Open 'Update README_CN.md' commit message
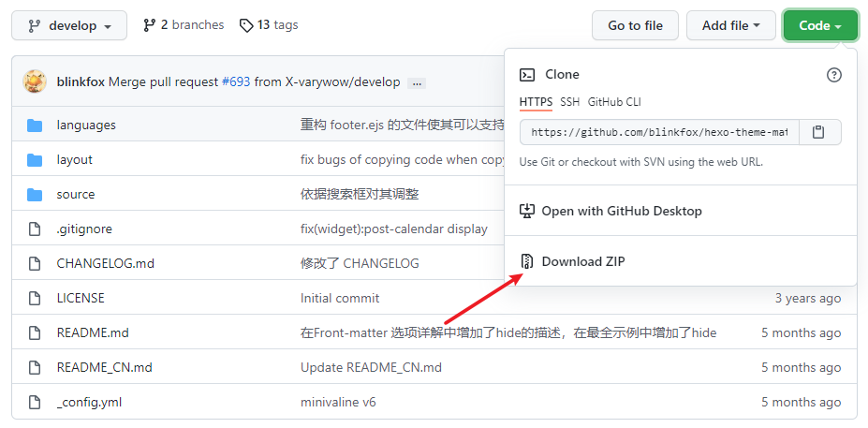This screenshot has width=868, height=428. pyautogui.click(x=371, y=367)
